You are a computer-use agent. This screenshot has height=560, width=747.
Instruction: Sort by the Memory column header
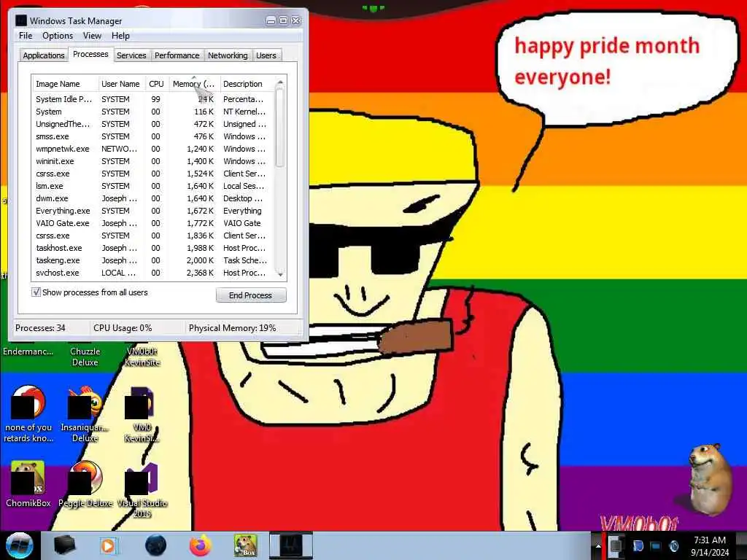pyautogui.click(x=194, y=84)
